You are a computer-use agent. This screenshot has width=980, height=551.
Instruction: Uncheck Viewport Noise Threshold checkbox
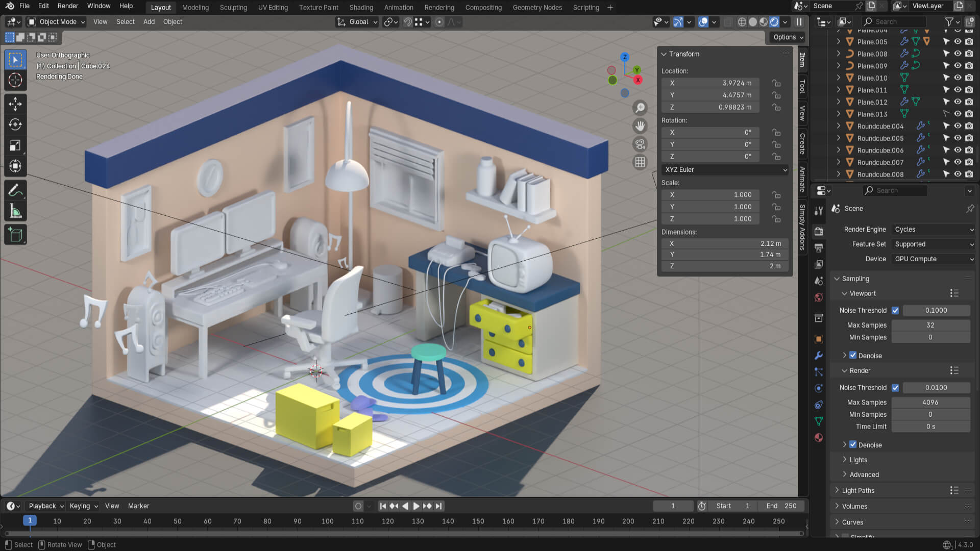(x=895, y=310)
